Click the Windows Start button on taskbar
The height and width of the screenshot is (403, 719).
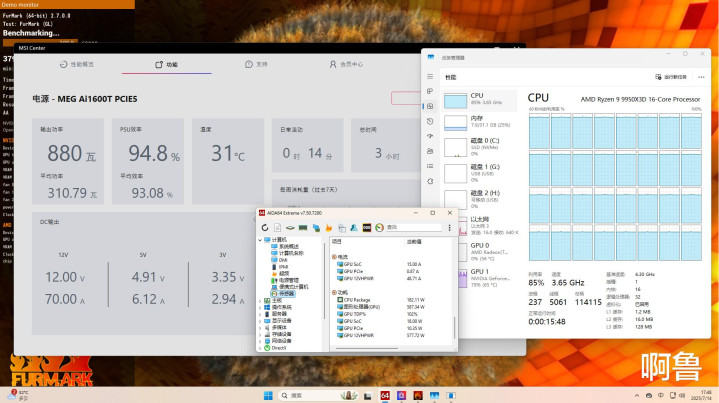click(268, 395)
